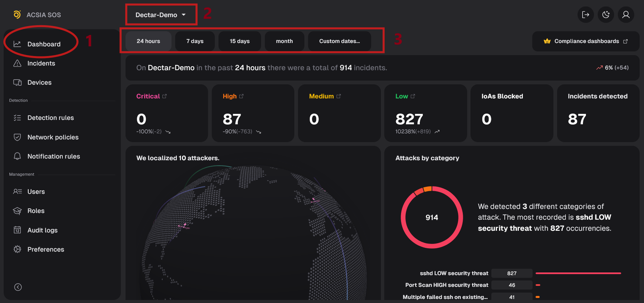Viewport: 644px width, 303px height.
Task: Click the Users icon in sidebar
Action: pos(17,191)
